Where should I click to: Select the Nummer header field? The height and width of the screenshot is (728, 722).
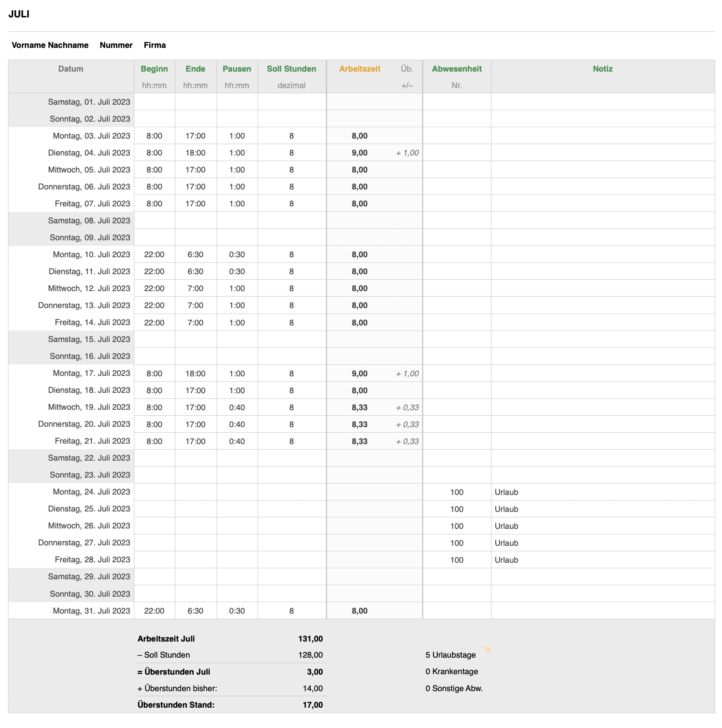point(116,45)
